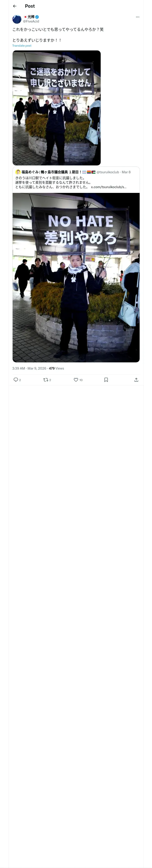Screen dimensions: 152x868
Task: Click the reply speech bubble icon
Action: (x=16, y=380)
